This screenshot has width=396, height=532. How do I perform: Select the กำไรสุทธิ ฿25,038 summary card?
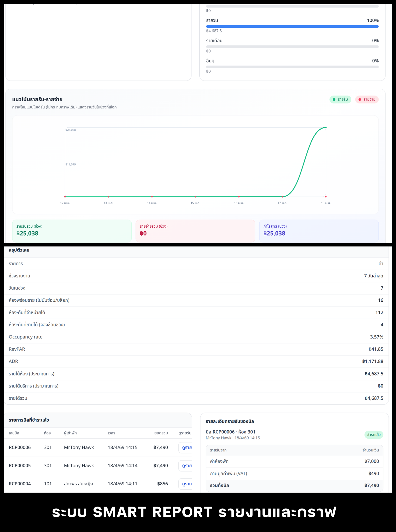[319, 231]
